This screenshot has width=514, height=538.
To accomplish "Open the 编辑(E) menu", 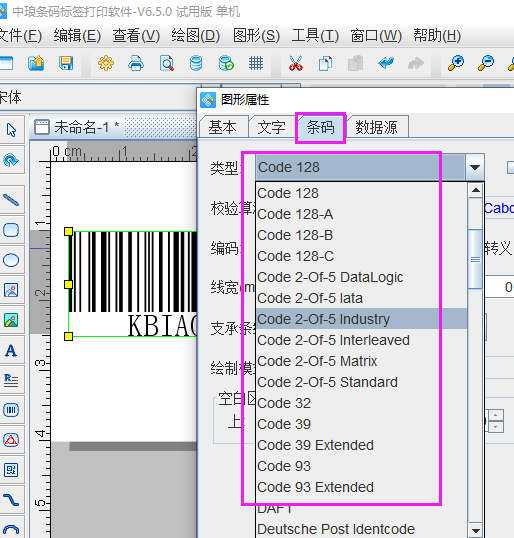I will coord(77,35).
